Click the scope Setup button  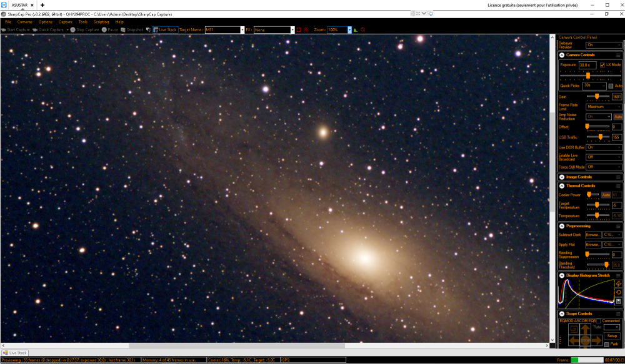click(x=612, y=336)
